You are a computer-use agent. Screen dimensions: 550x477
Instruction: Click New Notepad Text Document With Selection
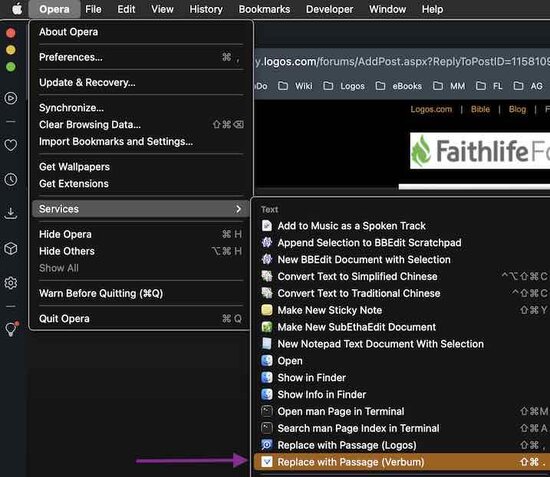pyautogui.click(x=402, y=344)
